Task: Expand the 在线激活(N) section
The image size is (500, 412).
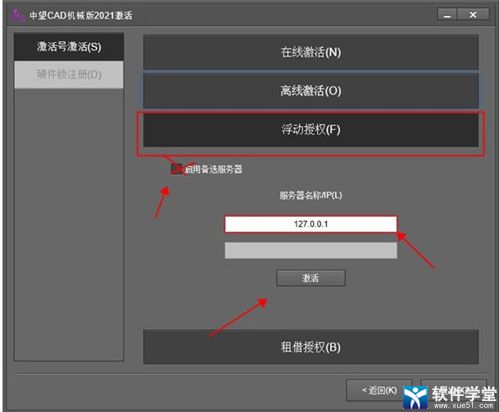Action: (311, 52)
